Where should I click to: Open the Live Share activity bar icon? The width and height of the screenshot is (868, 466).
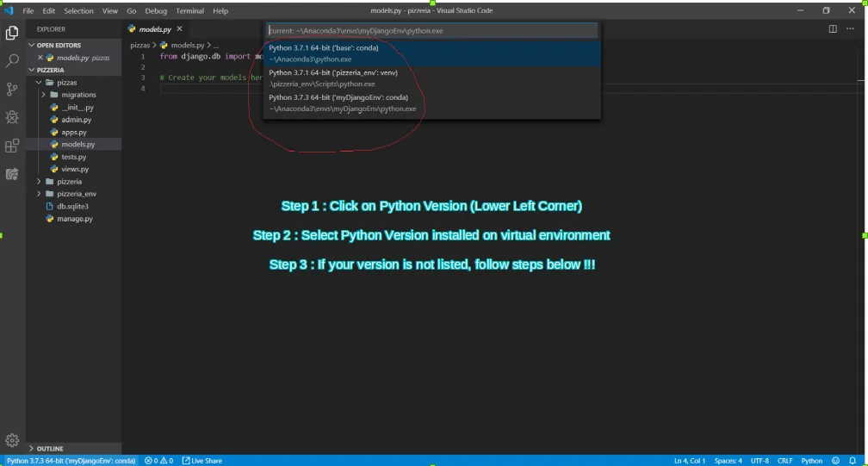pos(12,174)
